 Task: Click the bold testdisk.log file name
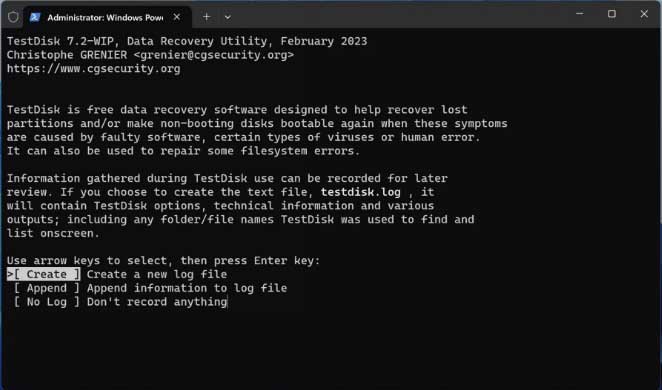tap(361, 192)
